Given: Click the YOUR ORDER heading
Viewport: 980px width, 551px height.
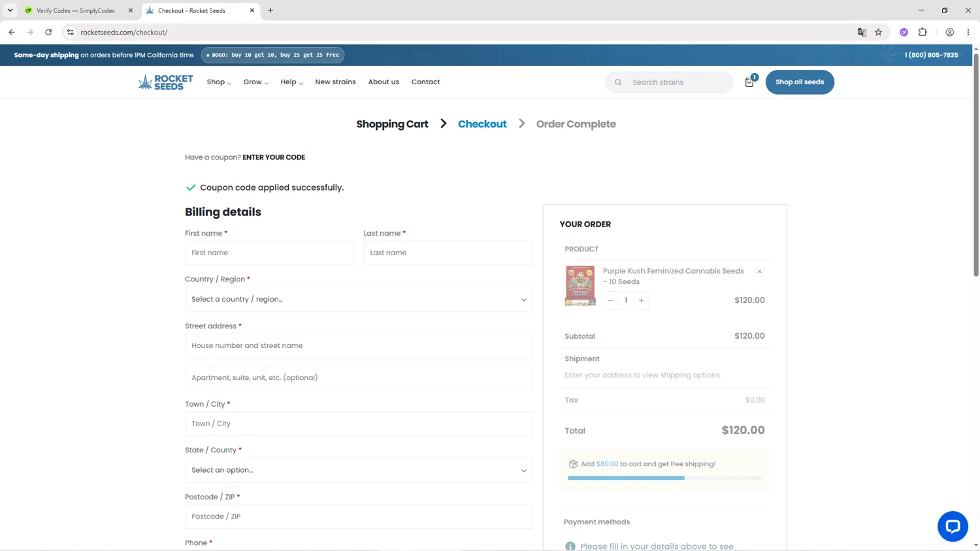Looking at the screenshot, I should [x=585, y=225].
